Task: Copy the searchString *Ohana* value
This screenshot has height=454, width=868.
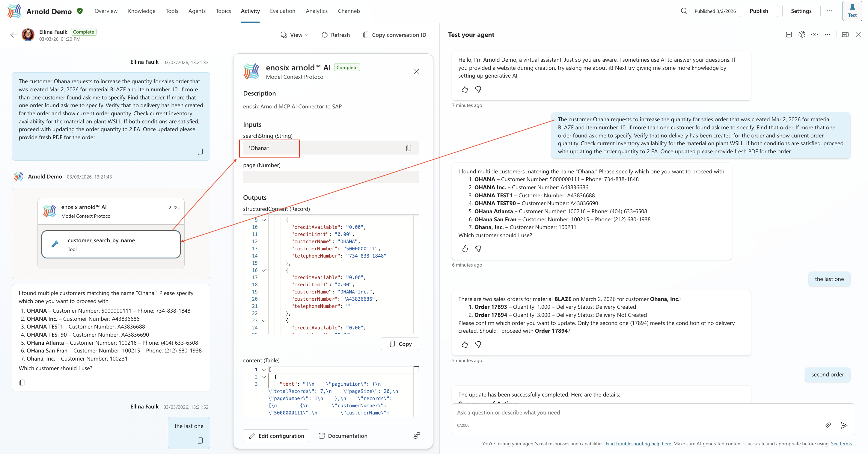Action: click(409, 148)
